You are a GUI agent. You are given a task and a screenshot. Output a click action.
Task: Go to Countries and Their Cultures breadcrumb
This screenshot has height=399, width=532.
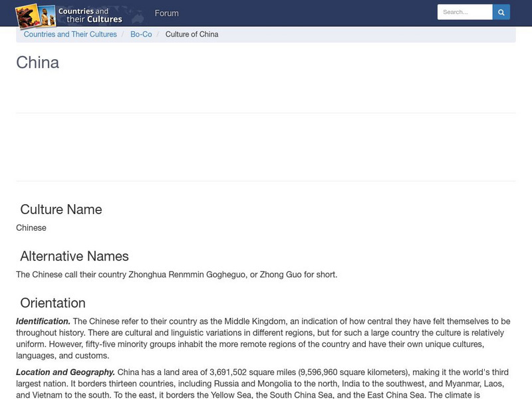click(x=70, y=35)
